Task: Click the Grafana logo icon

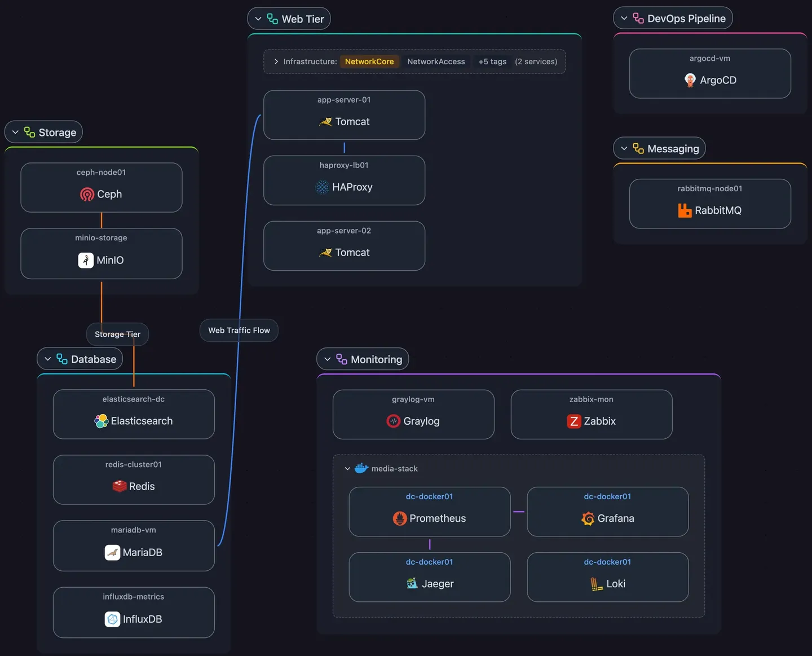Action: (x=588, y=518)
